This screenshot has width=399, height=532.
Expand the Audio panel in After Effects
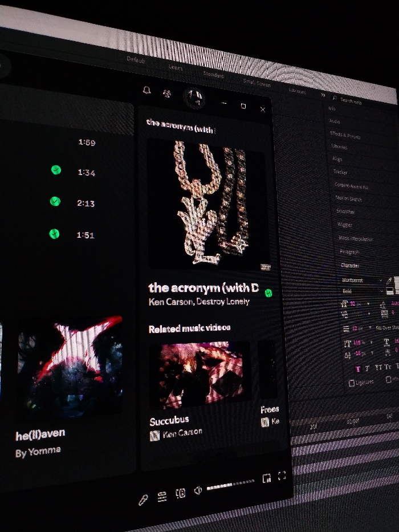coord(335,121)
